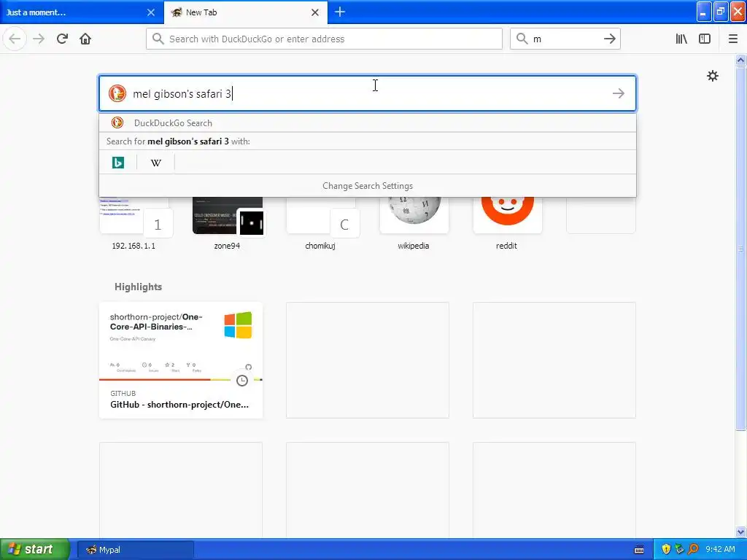Open the home page icon
747x560 pixels.
coord(85,39)
